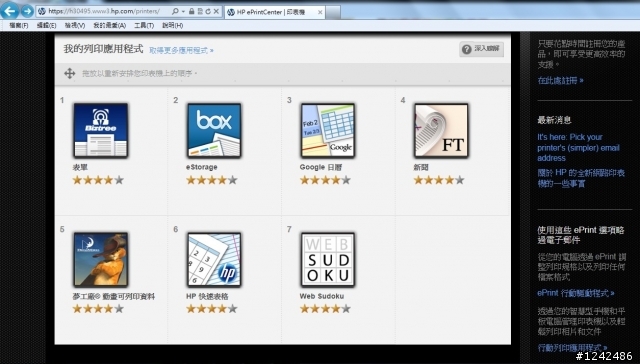Select the HP ePrintCenter browser tab
The image size is (640, 364).
point(275,12)
